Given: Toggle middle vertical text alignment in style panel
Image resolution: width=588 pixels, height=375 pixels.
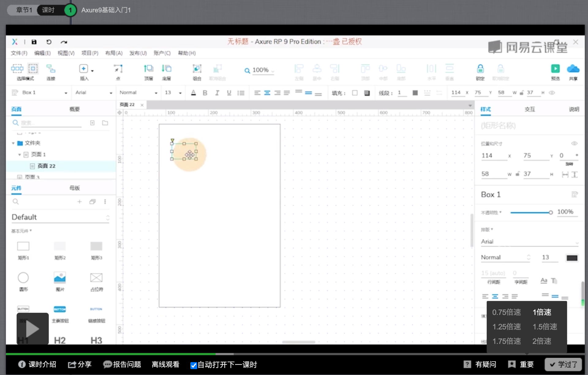Looking at the screenshot, I should point(555,296).
